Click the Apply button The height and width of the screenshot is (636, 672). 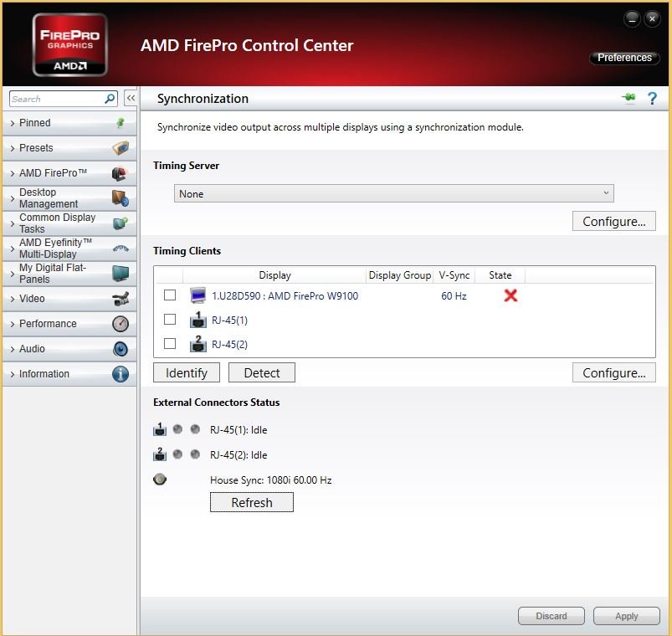[626, 616]
